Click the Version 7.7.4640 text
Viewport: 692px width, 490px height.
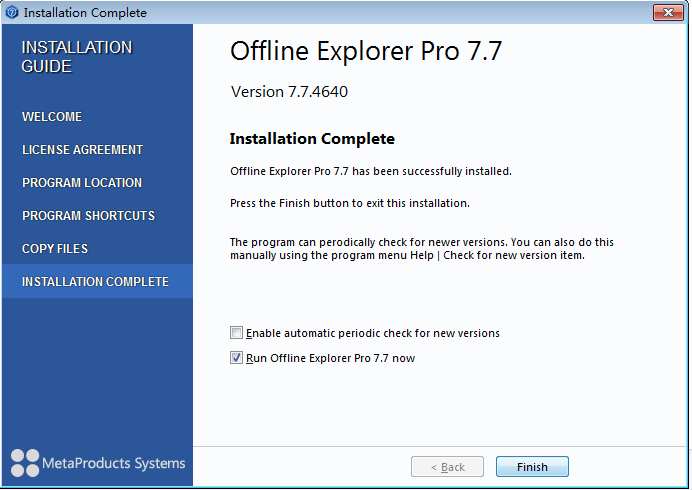[x=290, y=92]
